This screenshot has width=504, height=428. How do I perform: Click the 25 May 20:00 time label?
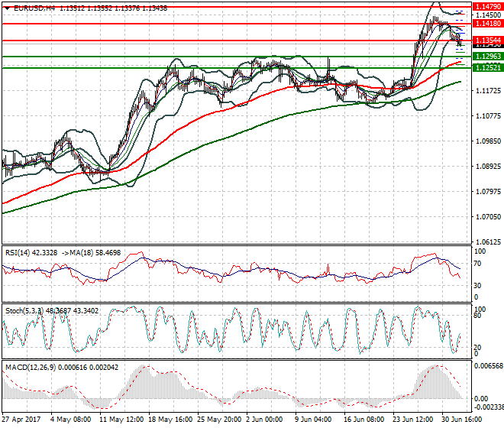(x=219, y=420)
